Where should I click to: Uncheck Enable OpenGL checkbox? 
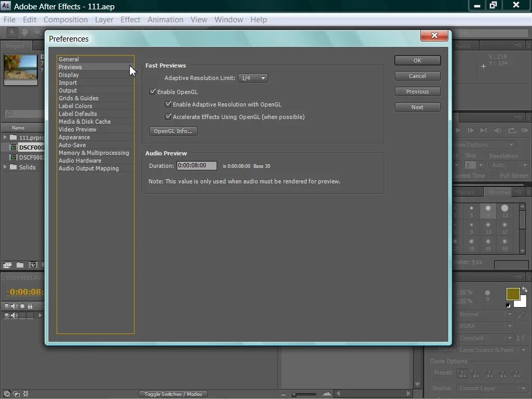(152, 91)
